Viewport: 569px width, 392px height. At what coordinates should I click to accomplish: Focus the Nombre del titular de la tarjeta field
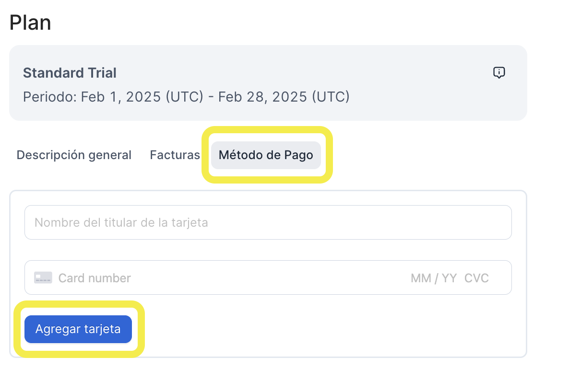[268, 222]
